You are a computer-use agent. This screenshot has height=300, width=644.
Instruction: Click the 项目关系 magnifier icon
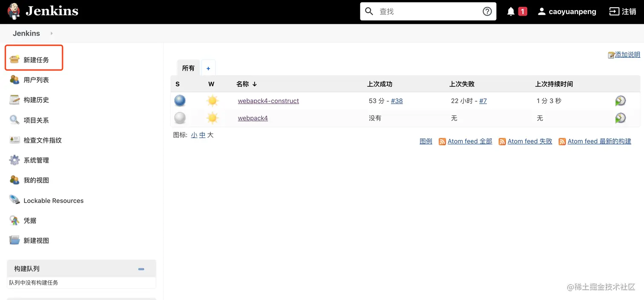click(x=14, y=120)
